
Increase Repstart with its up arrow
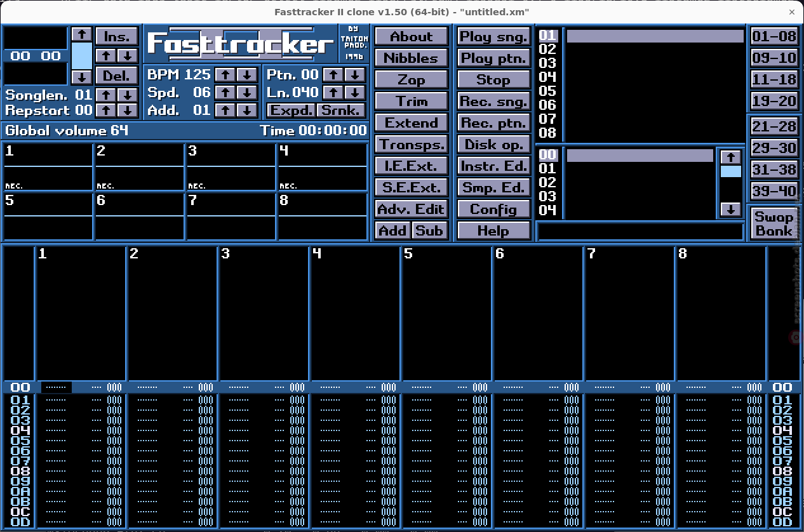[x=106, y=110]
